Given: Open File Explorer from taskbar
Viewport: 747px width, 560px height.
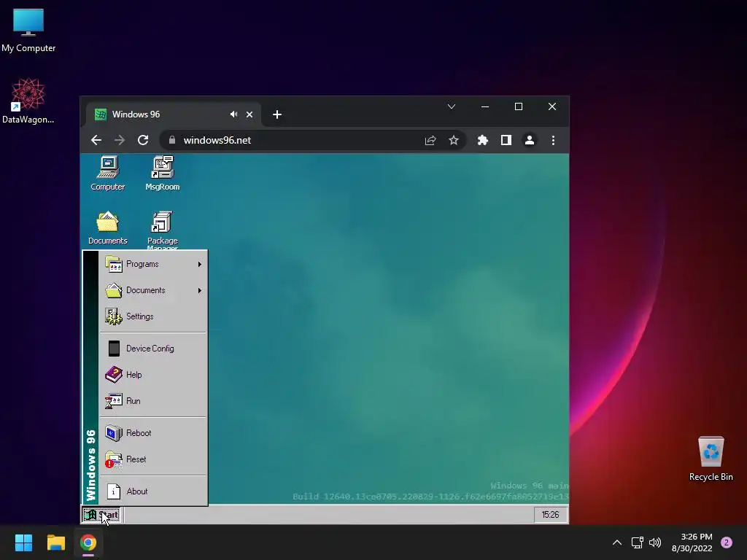Looking at the screenshot, I should point(55,542).
